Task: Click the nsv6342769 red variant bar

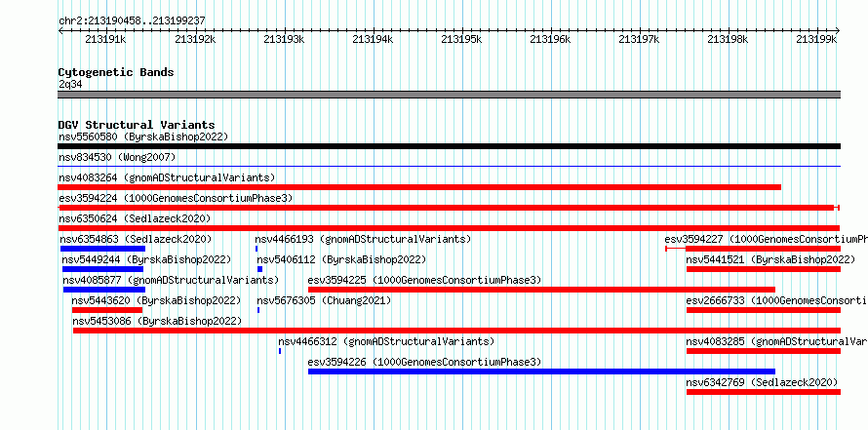Action: tap(764, 392)
